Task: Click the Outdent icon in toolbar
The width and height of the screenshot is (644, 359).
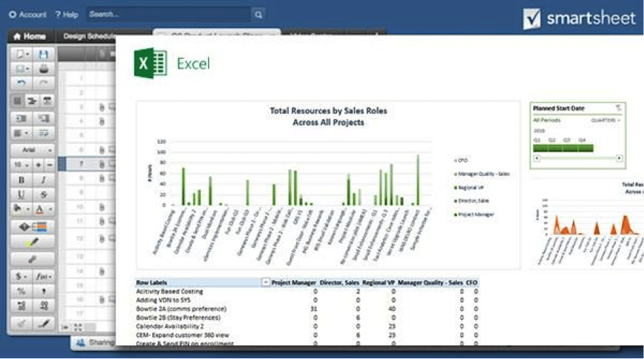Action: (43, 119)
